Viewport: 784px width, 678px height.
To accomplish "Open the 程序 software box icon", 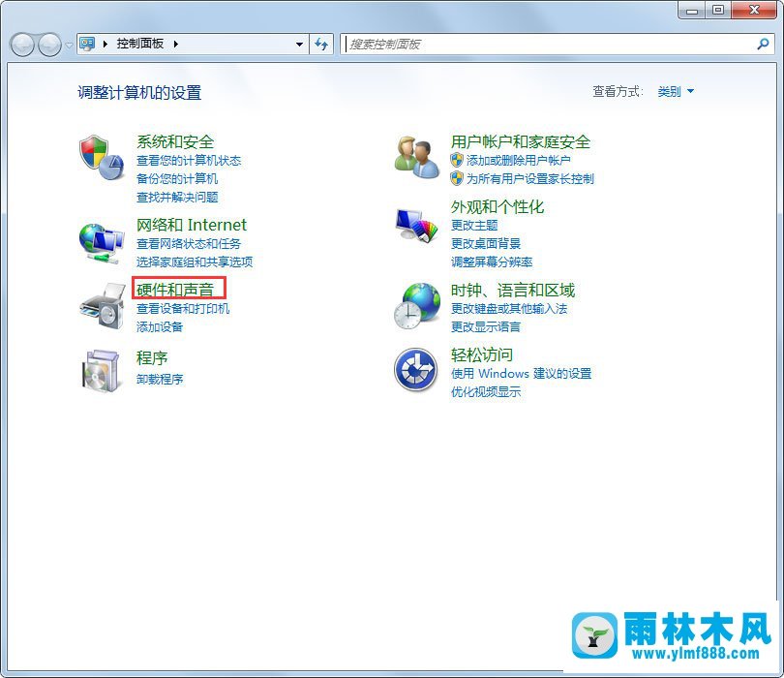I will [x=102, y=370].
